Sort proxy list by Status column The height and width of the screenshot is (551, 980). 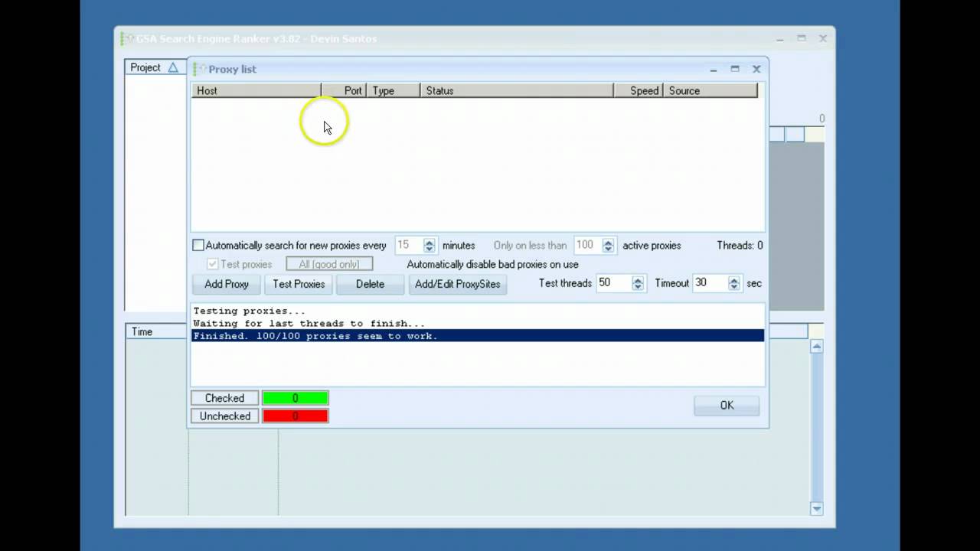(517, 90)
